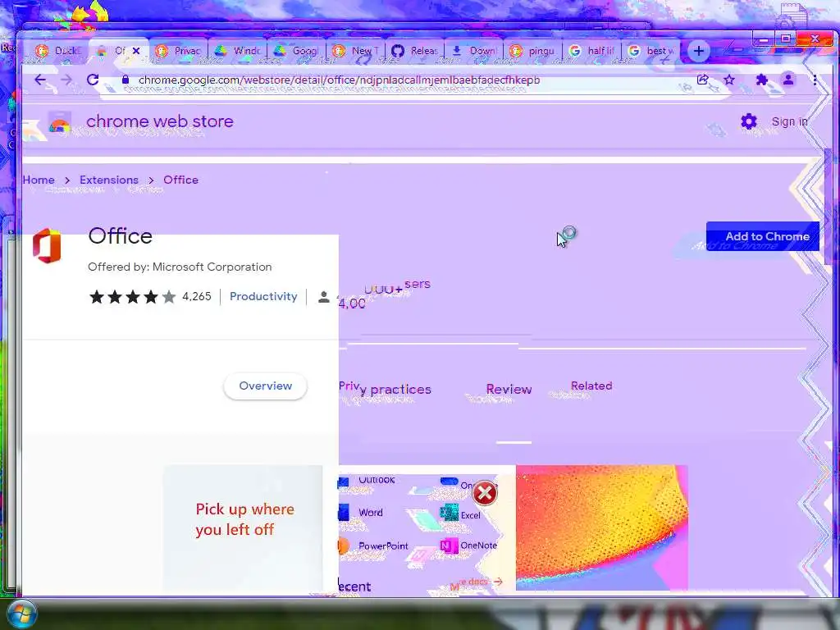Click the Office breadcrumb link
Screen dimensions: 840x630
[180, 180]
